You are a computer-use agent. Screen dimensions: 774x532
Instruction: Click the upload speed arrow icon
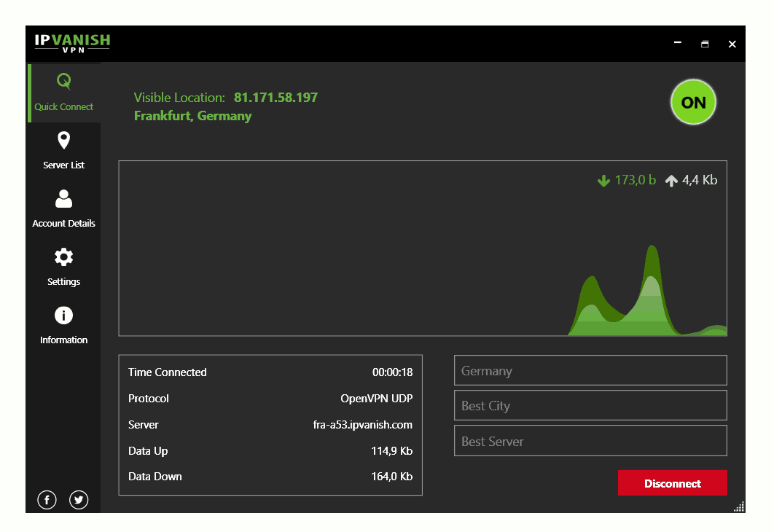[671, 181]
